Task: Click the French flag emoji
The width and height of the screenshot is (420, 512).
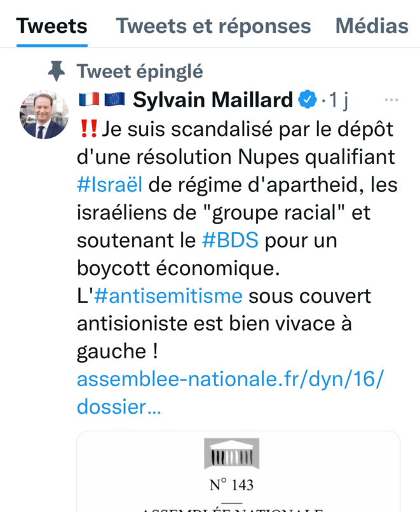Action: (88, 100)
